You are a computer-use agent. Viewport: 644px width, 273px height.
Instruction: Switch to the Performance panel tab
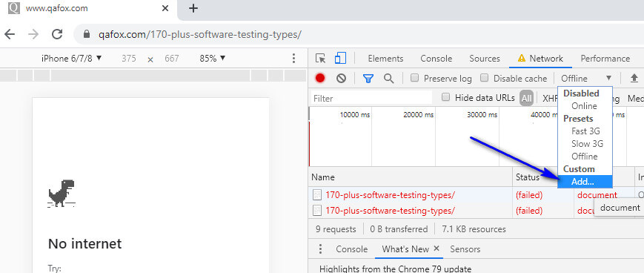[x=605, y=59]
